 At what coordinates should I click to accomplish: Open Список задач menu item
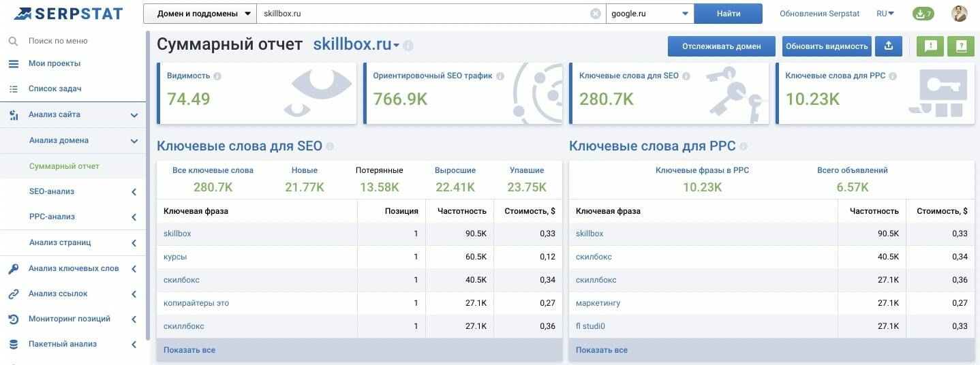(55, 89)
